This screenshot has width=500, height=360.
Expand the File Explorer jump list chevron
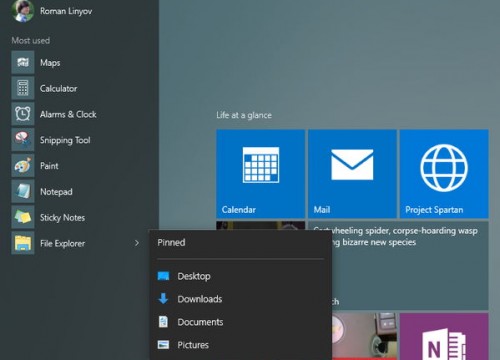point(137,243)
